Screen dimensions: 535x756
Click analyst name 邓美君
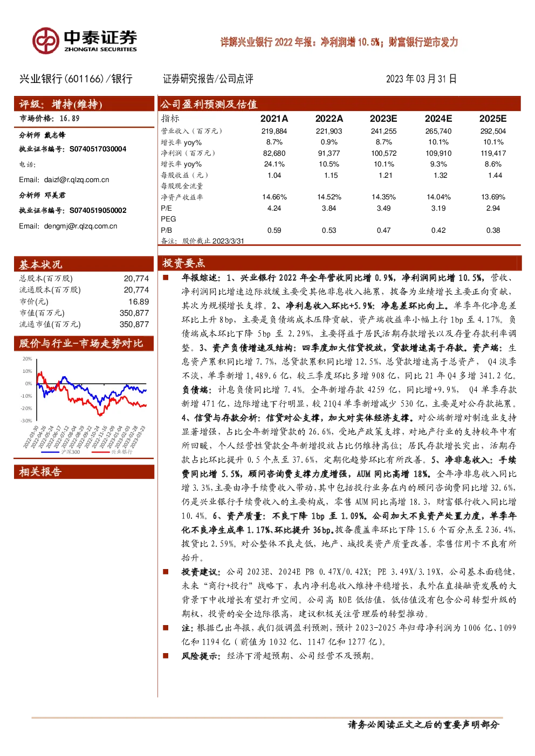pos(55,195)
